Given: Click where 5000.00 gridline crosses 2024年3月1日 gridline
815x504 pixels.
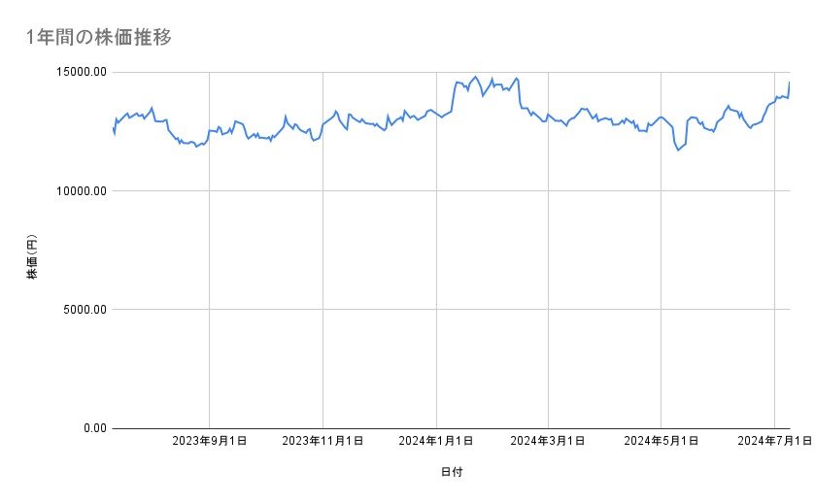Looking at the screenshot, I should coord(549,310).
